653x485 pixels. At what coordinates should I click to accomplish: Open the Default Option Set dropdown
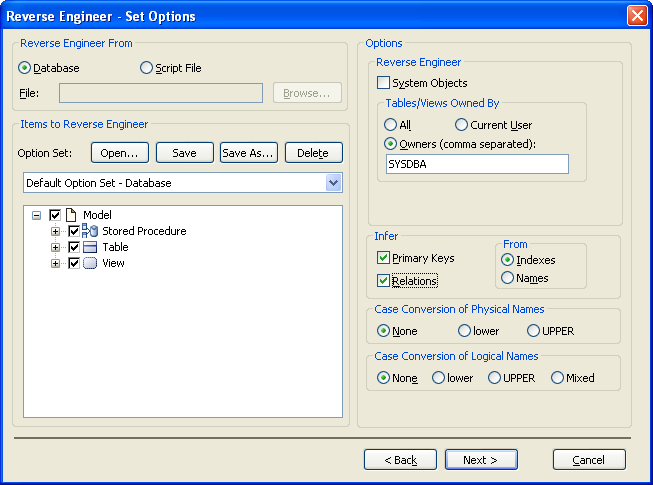pos(333,183)
